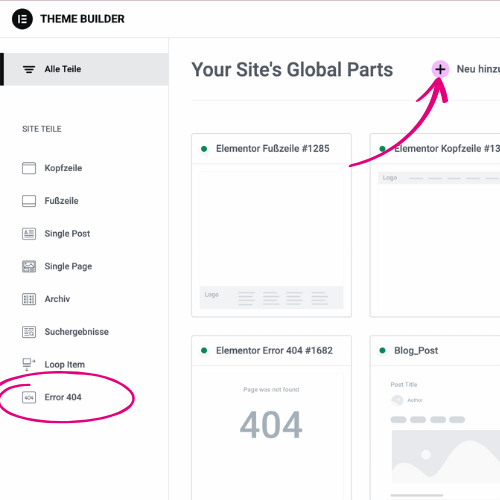
Task: Click the Elementor Fußzeile #1285 title
Action: point(273,149)
